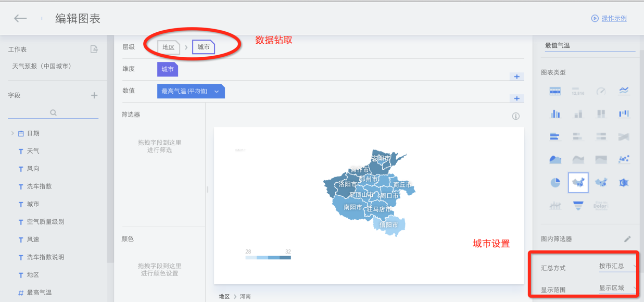Screen dimensions: 644x302
Task: Select the scatter bubble chart icon
Action: 624,158
